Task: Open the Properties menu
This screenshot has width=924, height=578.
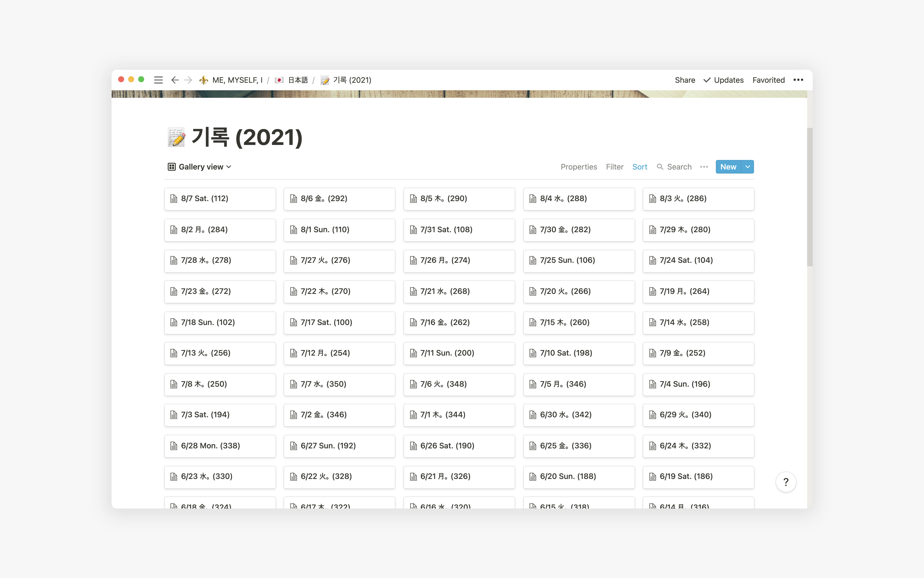Action: point(578,167)
